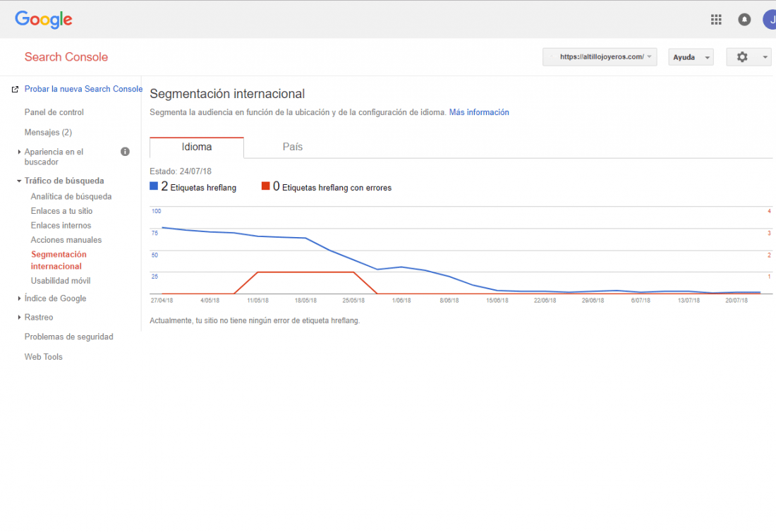Click the settings gear icon
The width and height of the screenshot is (776, 532).
[742, 57]
